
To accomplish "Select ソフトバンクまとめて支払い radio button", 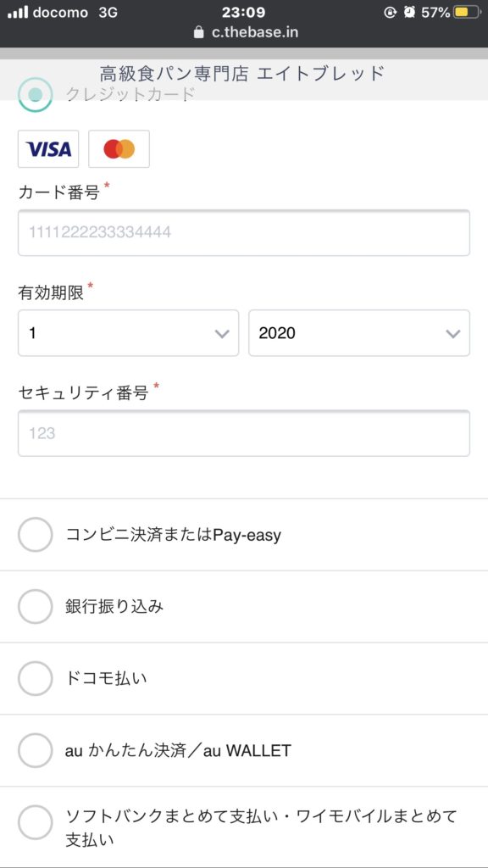I will tap(36, 822).
